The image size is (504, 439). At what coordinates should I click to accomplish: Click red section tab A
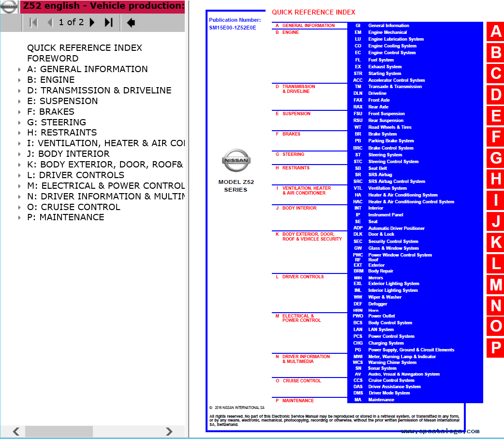tap(496, 31)
